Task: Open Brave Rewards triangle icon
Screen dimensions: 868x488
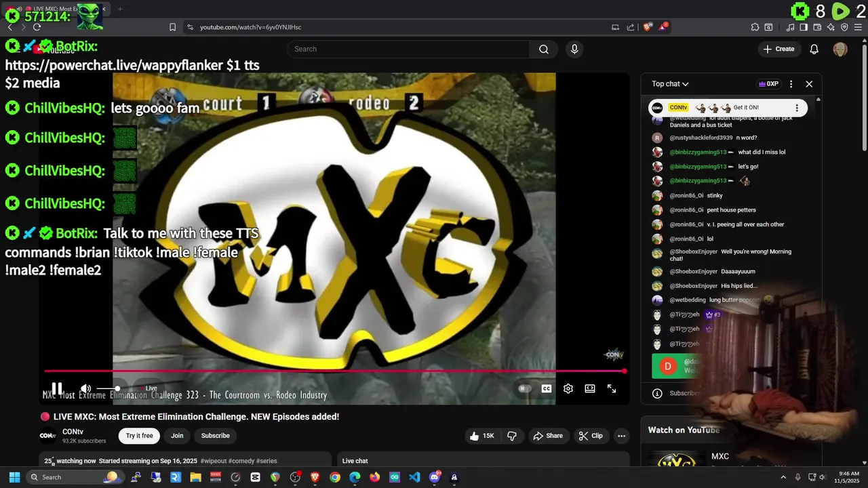Action: pyautogui.click(x=664, y=27)
